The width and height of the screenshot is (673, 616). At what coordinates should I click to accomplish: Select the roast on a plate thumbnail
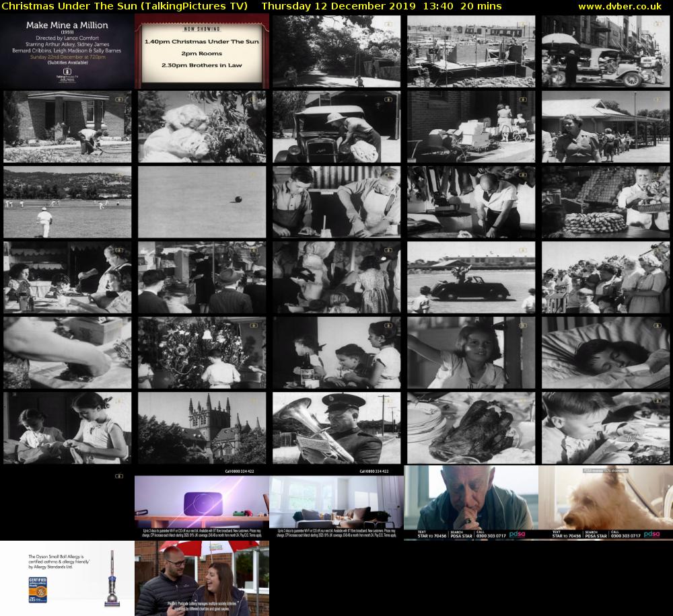[471, 428]
